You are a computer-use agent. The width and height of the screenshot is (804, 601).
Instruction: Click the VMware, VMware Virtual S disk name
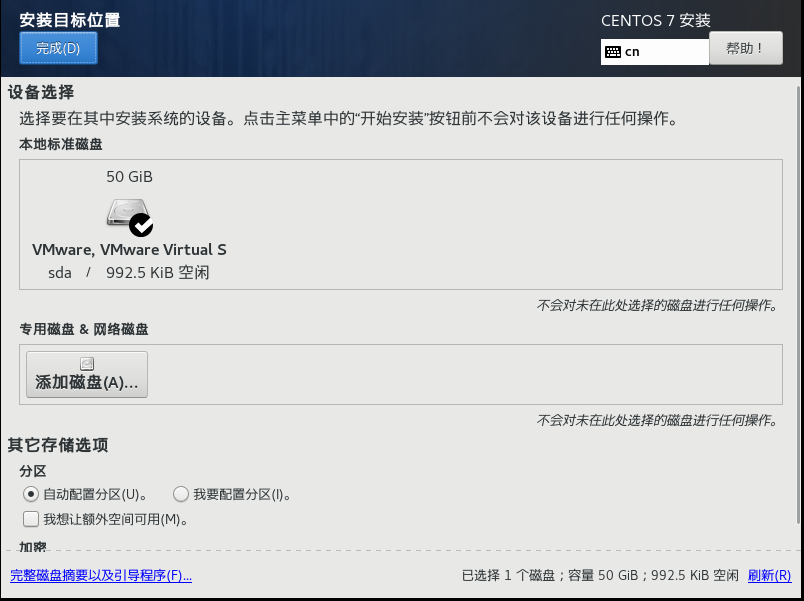click(129, 250)
